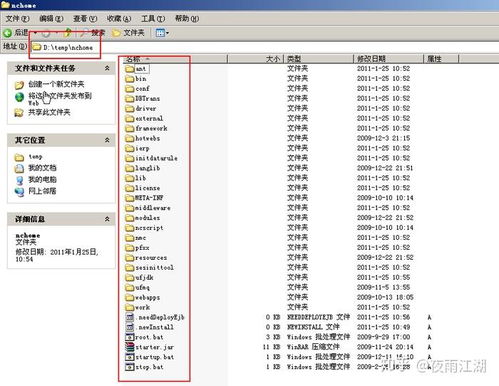Select the stop.bat batch file icon
499x386 pixels.
[130, 367]
